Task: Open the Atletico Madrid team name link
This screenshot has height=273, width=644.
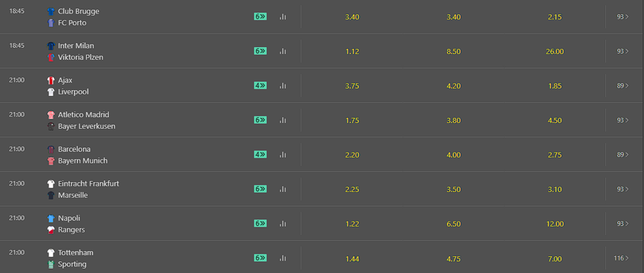Action: (x=84, y=115)
